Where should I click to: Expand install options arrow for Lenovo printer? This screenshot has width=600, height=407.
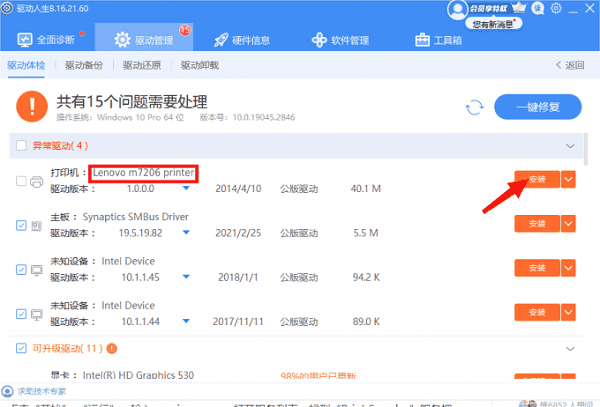pos(568,179)
